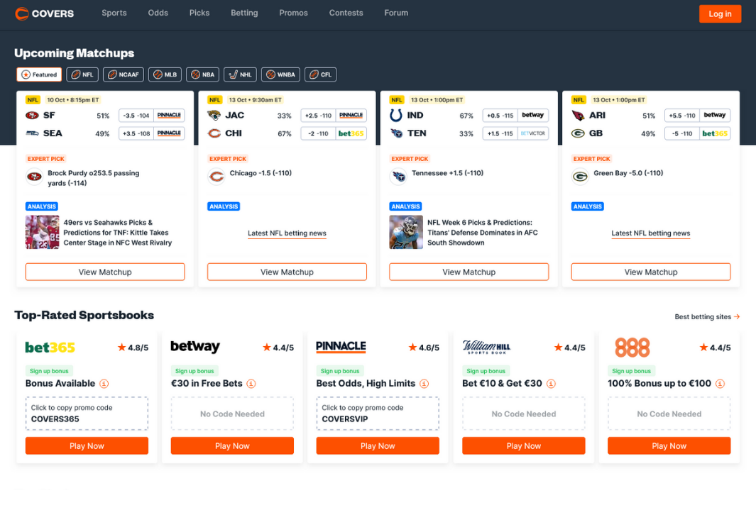
Task: Open the William Hill sportsbook logo
Action: point(486,348)
